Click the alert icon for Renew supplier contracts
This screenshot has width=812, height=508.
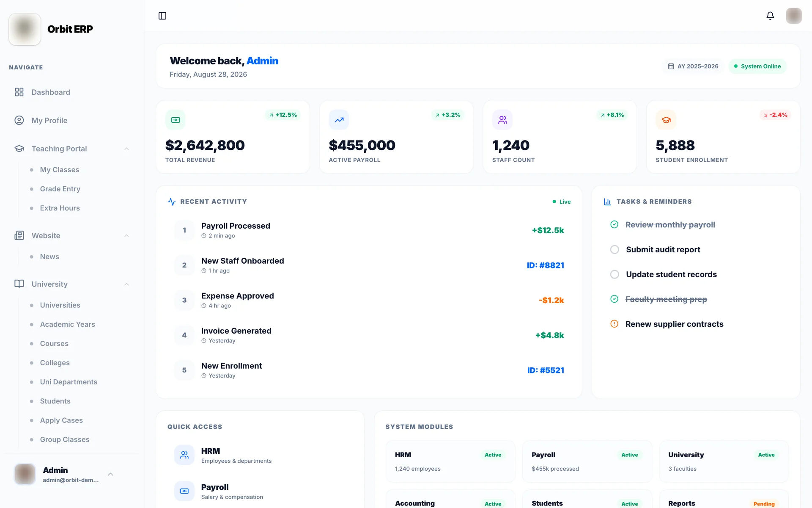[x=614, y=324]
